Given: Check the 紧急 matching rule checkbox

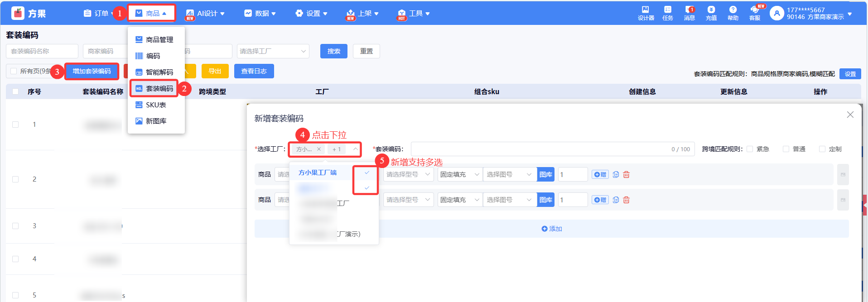Looking at the screenshot, I should pyautogui.click(x=750, y=149).
